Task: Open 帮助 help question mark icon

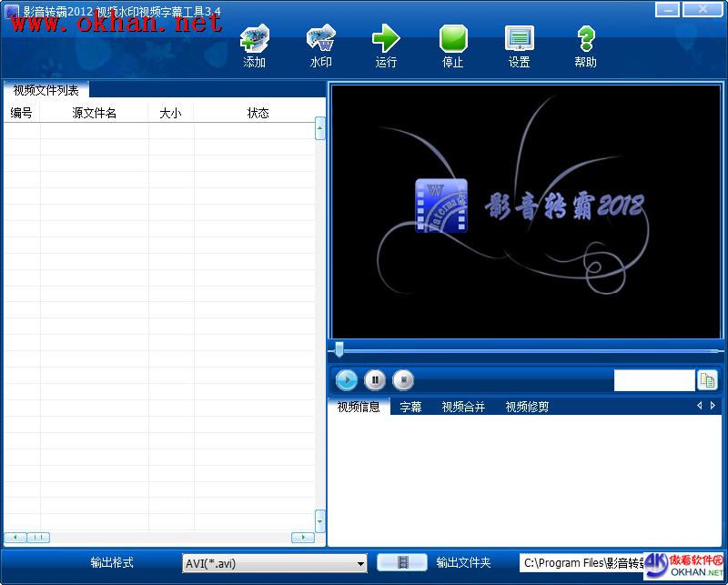Action: point(586,39)
